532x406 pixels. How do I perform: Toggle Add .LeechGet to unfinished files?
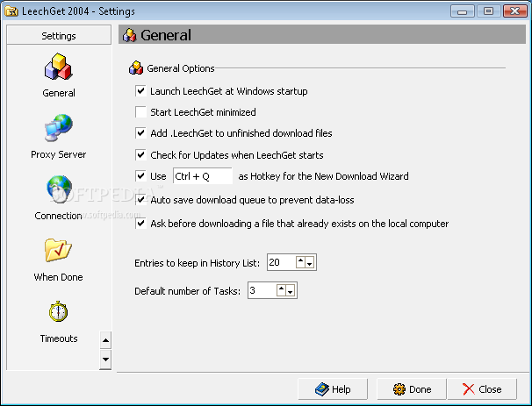click(140, 132)
